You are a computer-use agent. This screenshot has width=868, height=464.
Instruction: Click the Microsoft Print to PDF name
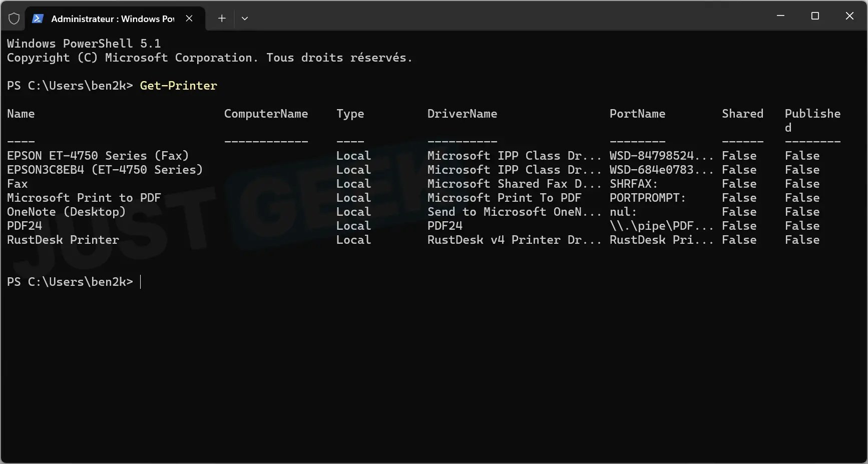coord(84,198)
